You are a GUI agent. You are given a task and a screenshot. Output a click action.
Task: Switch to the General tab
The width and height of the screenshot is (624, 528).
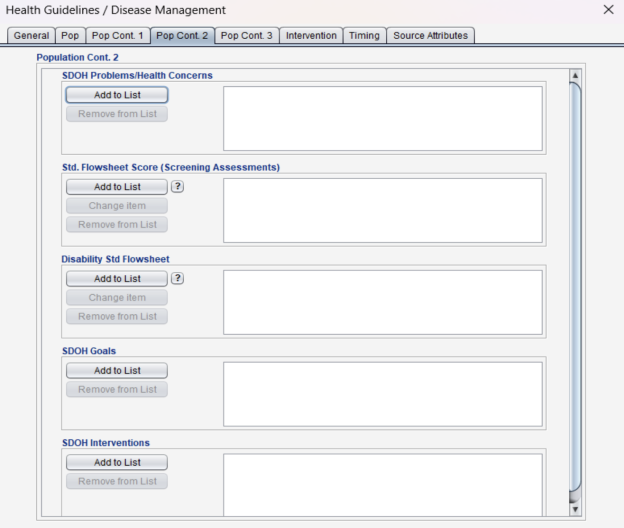[x=31, y=36]
